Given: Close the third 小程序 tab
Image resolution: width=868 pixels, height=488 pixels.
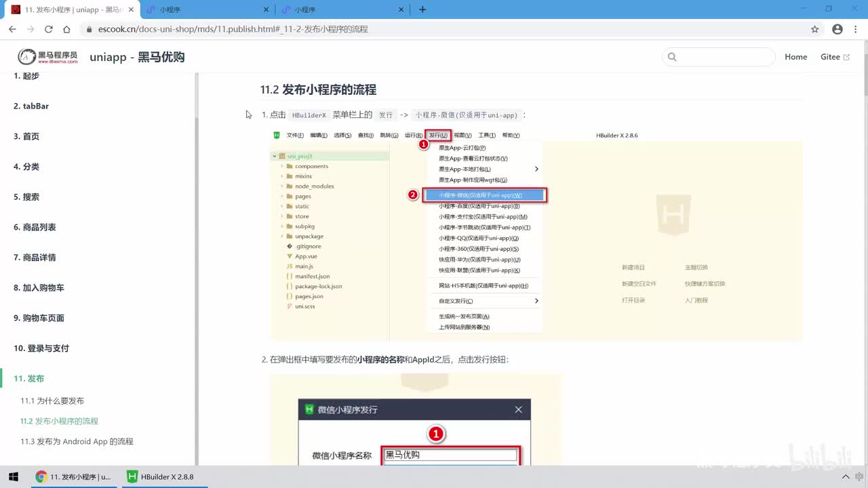Looking at the screenshot, I should 401,9.
